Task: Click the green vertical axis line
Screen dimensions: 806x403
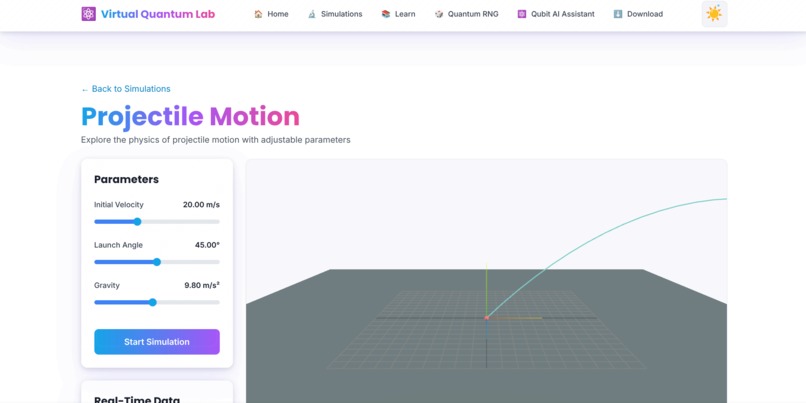Action: click(486, 288)
